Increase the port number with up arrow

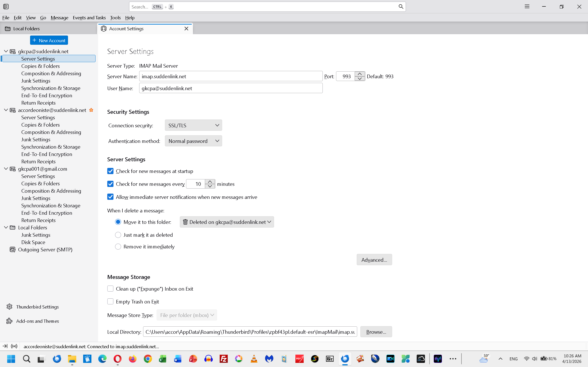point(360,74)
